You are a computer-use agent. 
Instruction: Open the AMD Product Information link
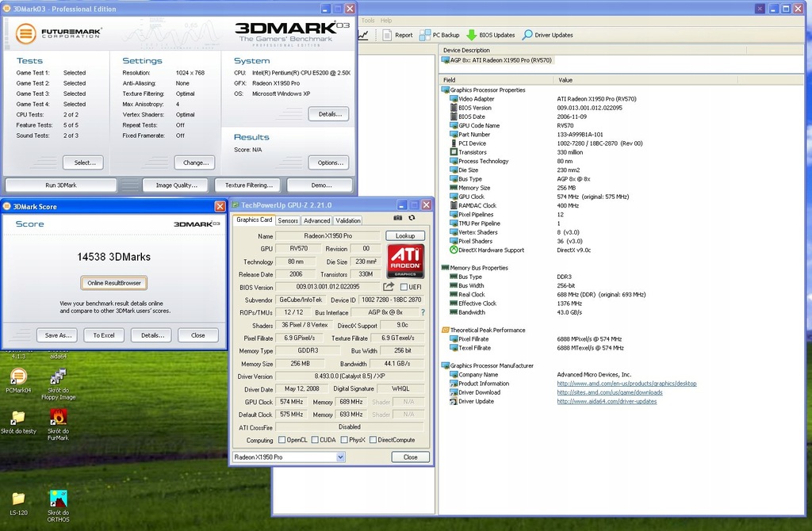(x=626, y=384)
